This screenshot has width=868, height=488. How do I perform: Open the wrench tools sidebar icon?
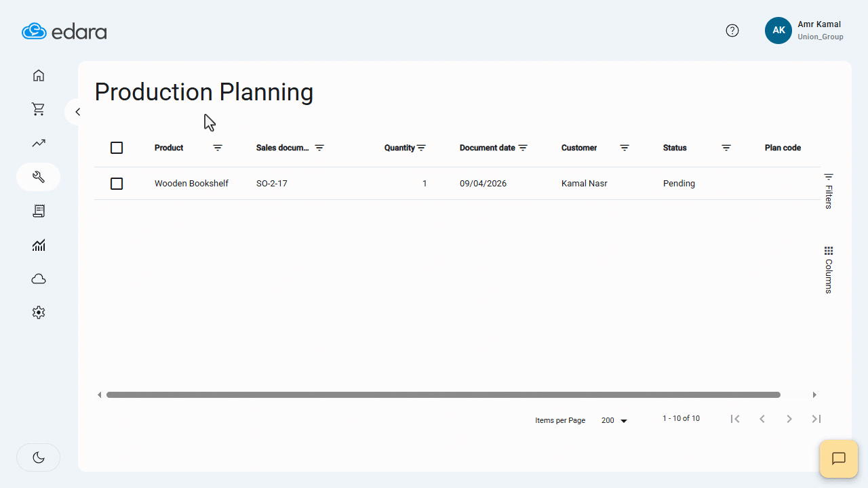coord(39,177)
